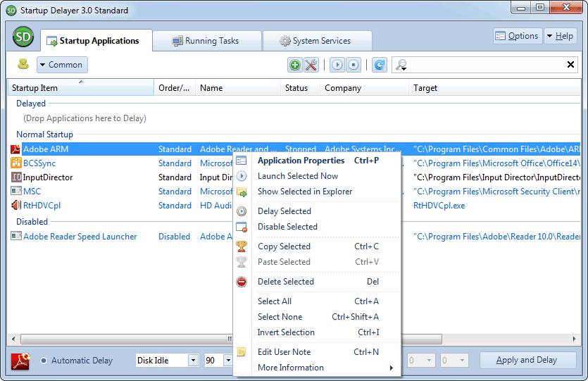Choose Application Properties from context menu

pos(318,161)
